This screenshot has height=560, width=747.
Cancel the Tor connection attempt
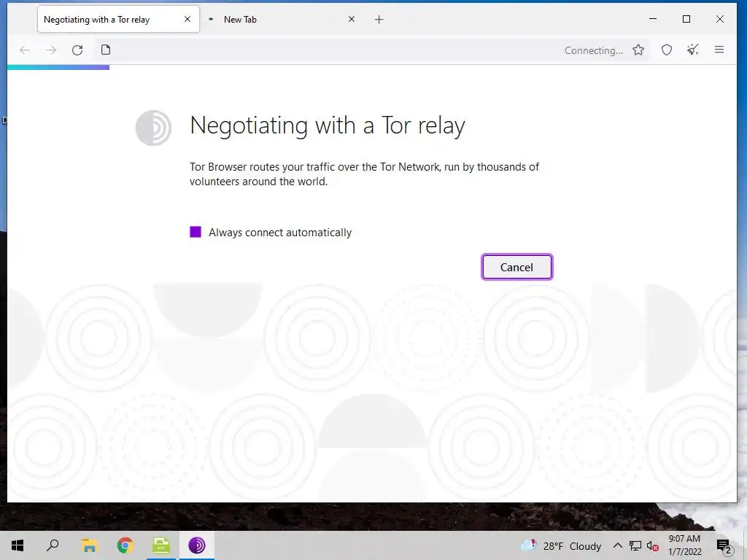[517, 267]
